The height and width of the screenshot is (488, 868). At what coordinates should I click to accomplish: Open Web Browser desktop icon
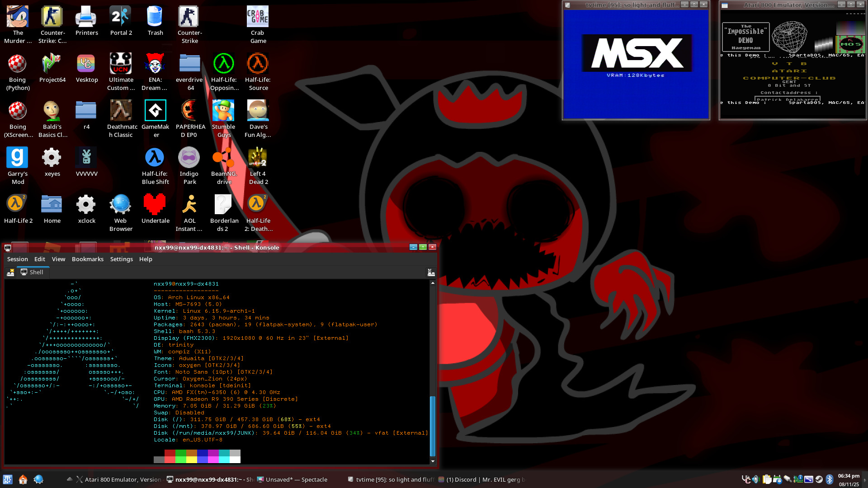(121, 213)
